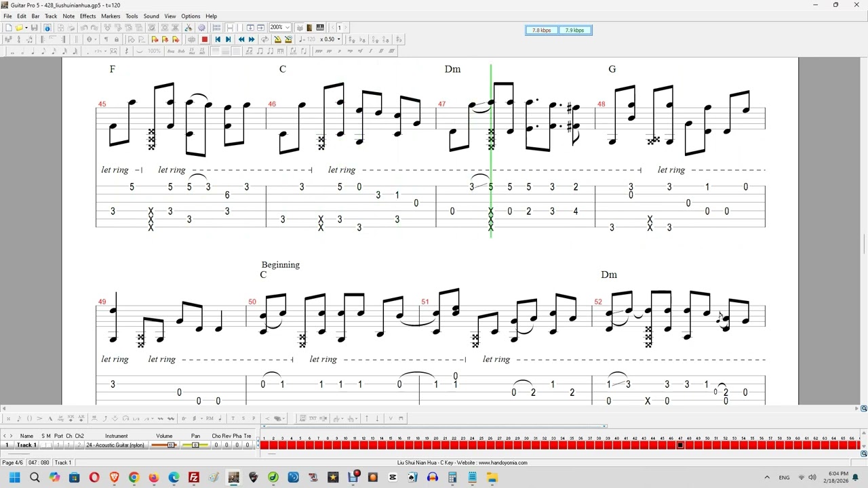Go to first bar playback icon
Screen dimensions: 868x488
click(218, 39)
